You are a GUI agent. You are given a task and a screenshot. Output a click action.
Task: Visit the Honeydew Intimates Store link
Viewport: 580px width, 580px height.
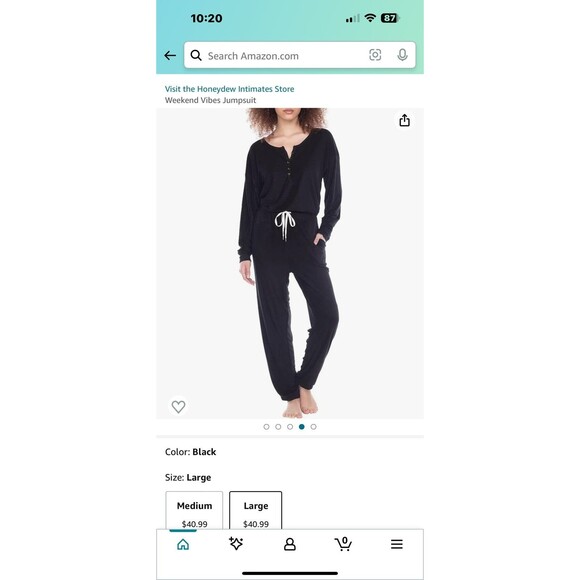coord(229,89)
